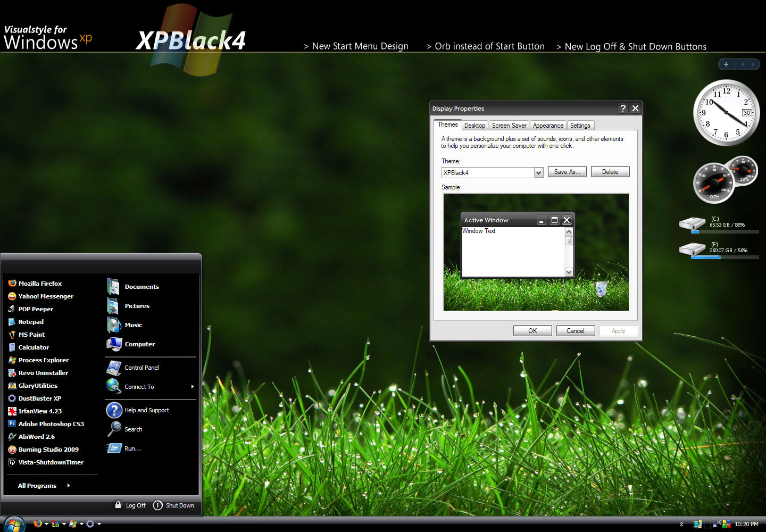Click the analog clock gadget
This screenshot has height=532, width=766.
(726, 113)
